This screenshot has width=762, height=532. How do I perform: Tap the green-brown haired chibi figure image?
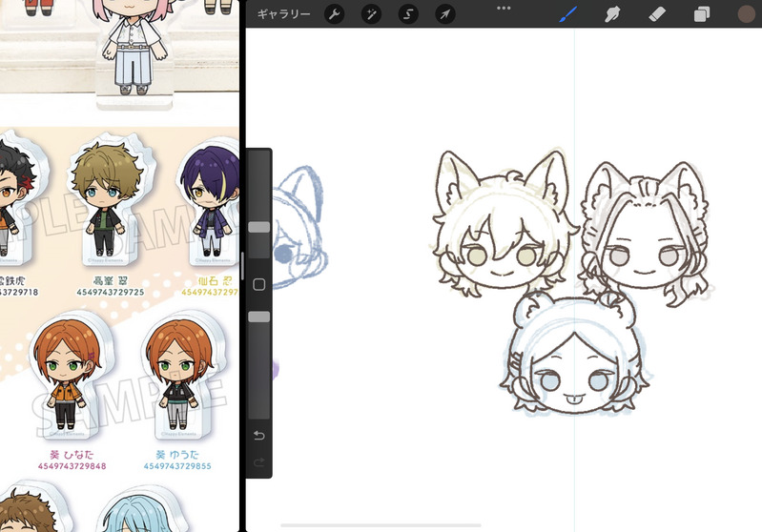(108, 199)
